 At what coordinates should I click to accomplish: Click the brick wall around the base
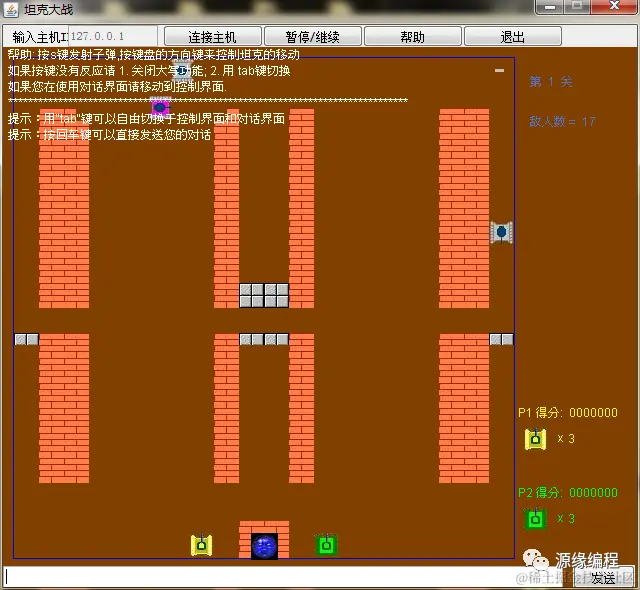pyautogui.click(x=264, y=527)
